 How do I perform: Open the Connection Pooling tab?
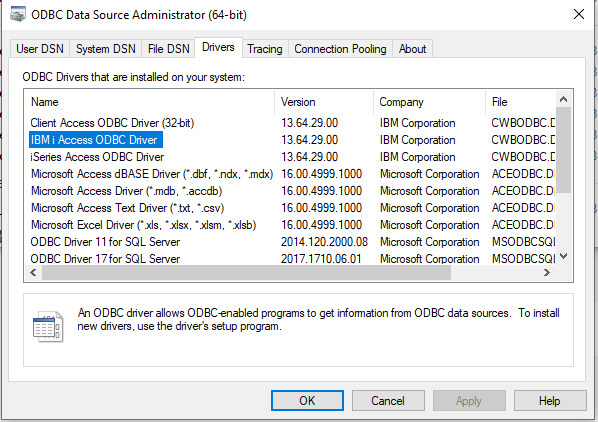click(x=340, y=49)
